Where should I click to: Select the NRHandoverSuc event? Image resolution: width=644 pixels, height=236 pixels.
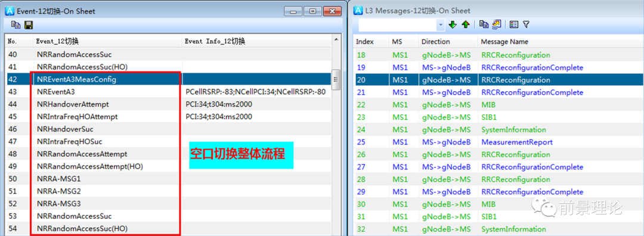[168, 129]
